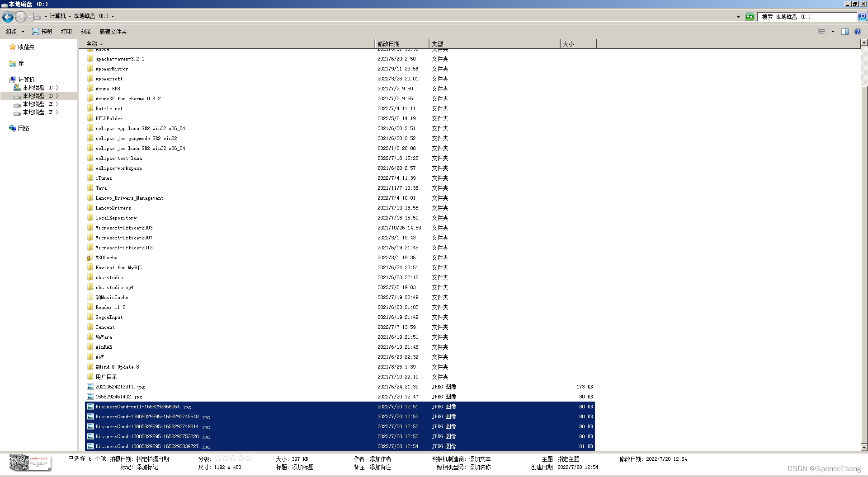Set rating to five stars in details pane
868x477 pixels.
[x=248, y=458]
